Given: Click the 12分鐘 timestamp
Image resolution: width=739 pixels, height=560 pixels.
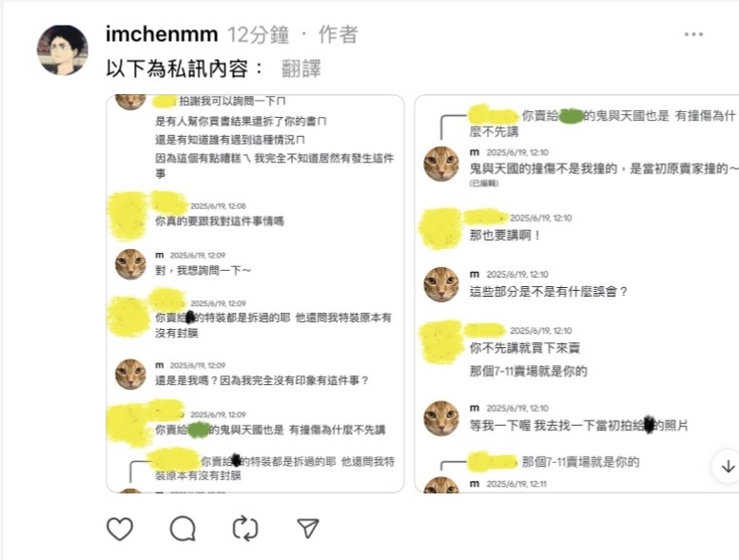Looking at the screenshot, I should tap(259, 35).
